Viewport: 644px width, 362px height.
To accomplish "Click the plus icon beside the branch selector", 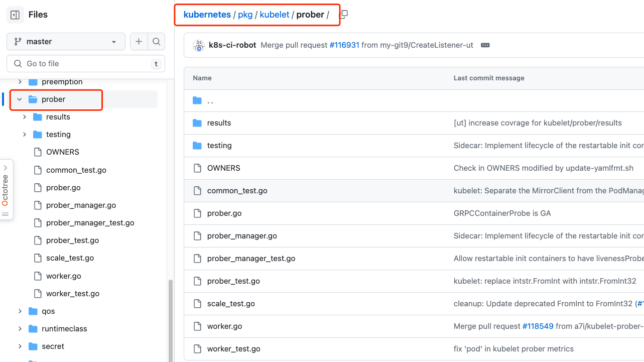I will tap(139, 42).
